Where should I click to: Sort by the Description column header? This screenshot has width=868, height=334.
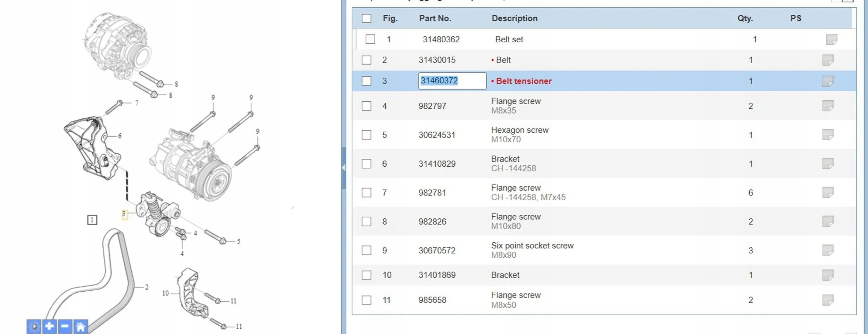tap(515, 18)
